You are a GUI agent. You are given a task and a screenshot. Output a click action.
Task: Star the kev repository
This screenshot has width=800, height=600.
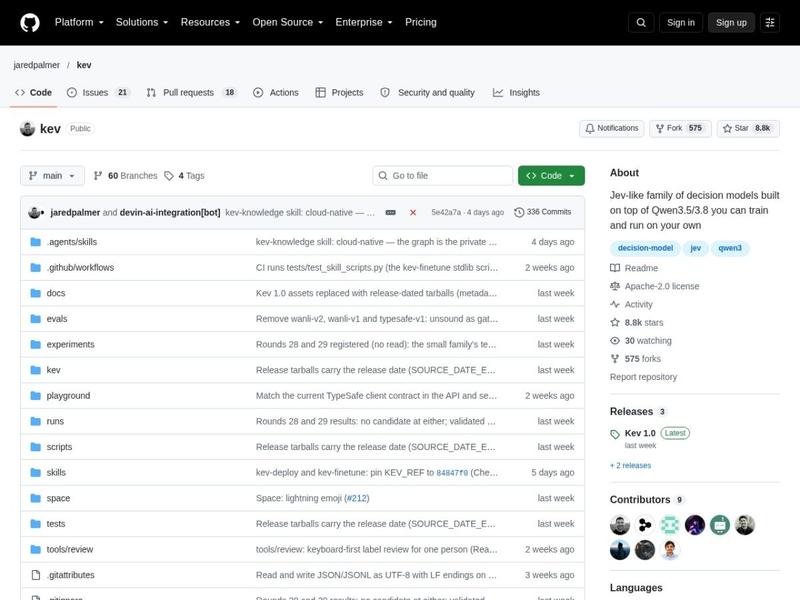[748, 129]
